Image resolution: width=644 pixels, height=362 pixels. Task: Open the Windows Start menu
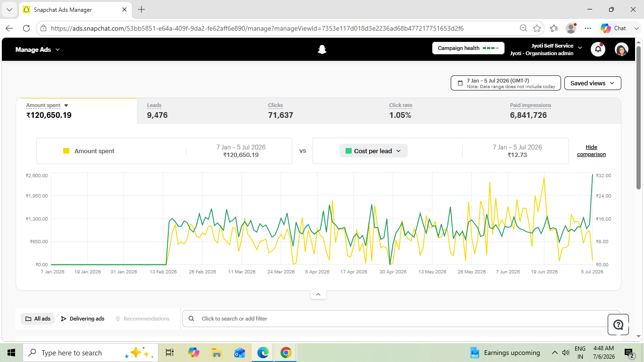click(x=11, y=353)
